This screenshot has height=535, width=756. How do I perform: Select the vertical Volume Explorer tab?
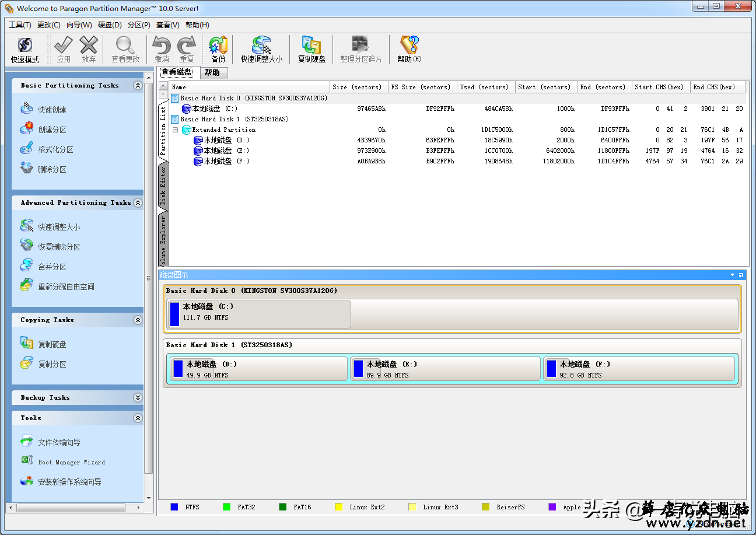[x=163, y=238]
